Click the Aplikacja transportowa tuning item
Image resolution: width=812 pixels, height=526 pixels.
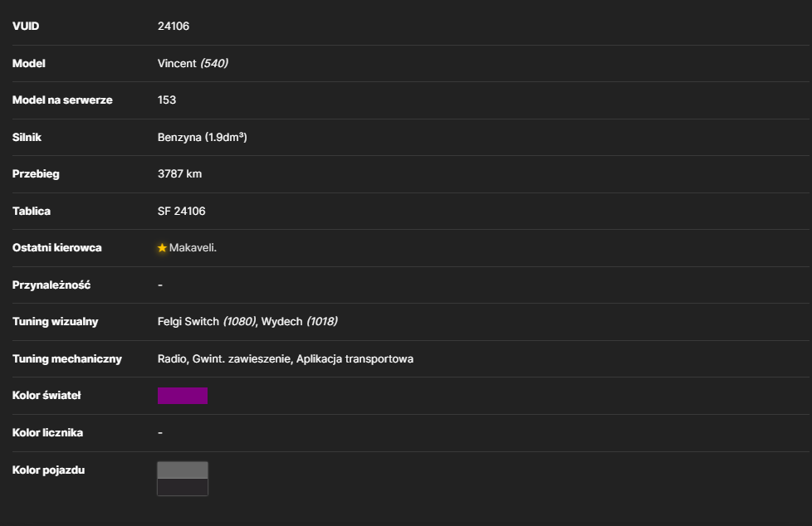(x=355, y=358)
